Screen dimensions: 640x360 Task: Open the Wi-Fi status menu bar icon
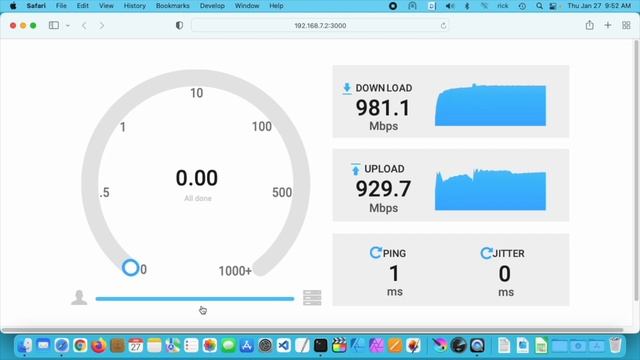point(484,6)
